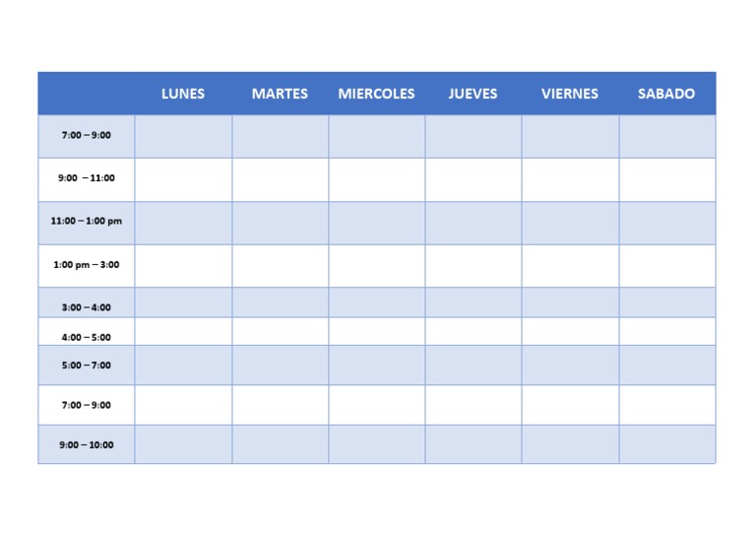Viewport: 756px width, 535px height.
Task: Click the MARTES cell at 11:00 – 1:00 pm
Action: (x=280, y=223)
